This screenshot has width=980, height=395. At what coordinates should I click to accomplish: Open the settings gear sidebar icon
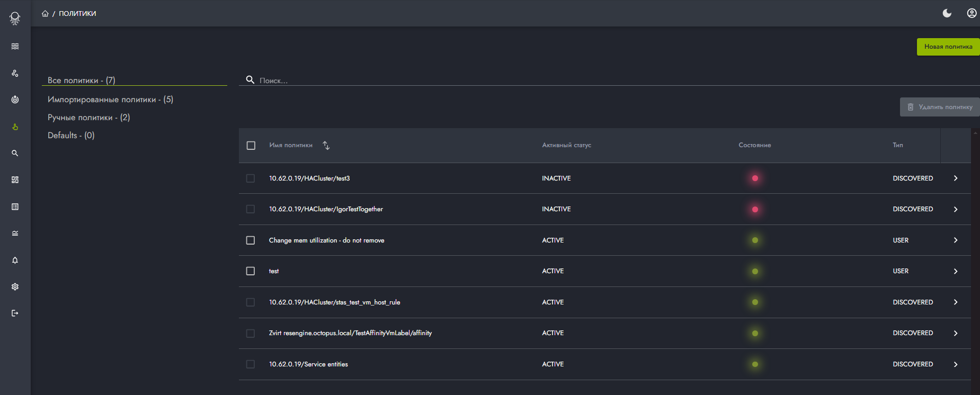(x=15, y=286)
